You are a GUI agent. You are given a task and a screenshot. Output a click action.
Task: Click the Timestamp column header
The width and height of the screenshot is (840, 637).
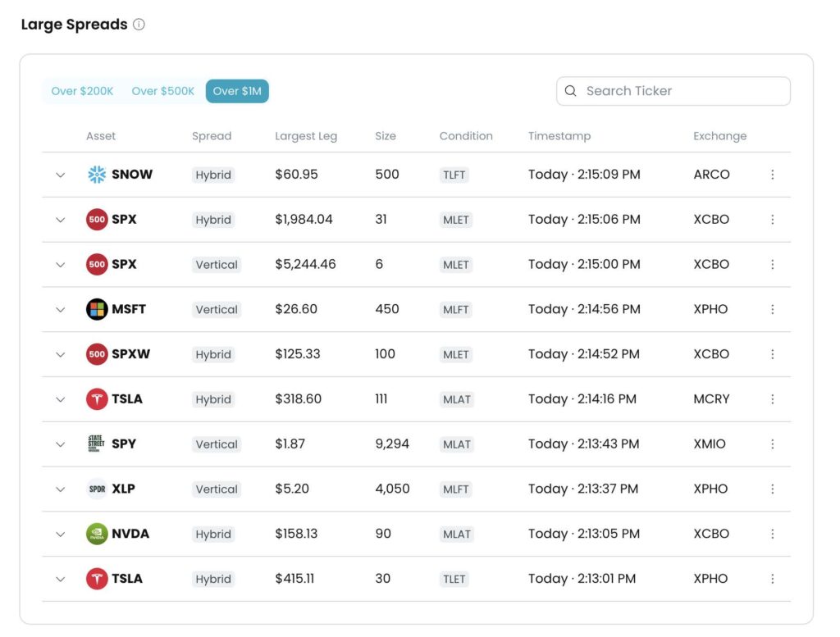559,136
